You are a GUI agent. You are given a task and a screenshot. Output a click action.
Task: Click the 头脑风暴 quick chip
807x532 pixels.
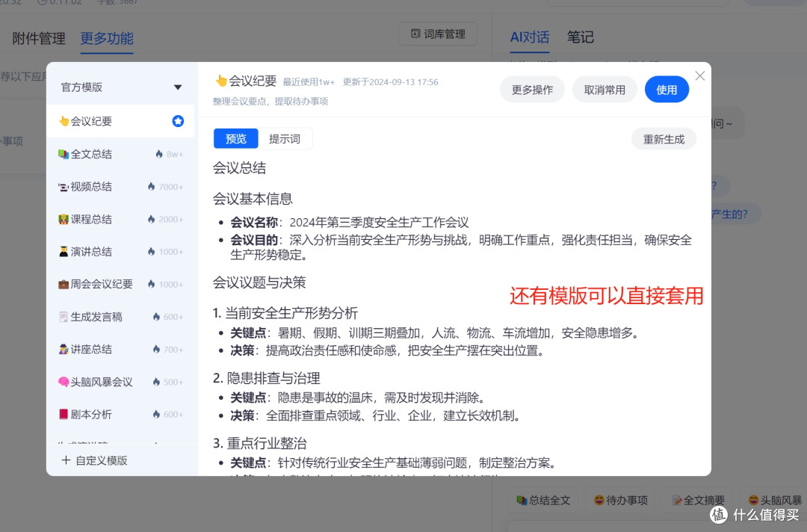point(775,500)
